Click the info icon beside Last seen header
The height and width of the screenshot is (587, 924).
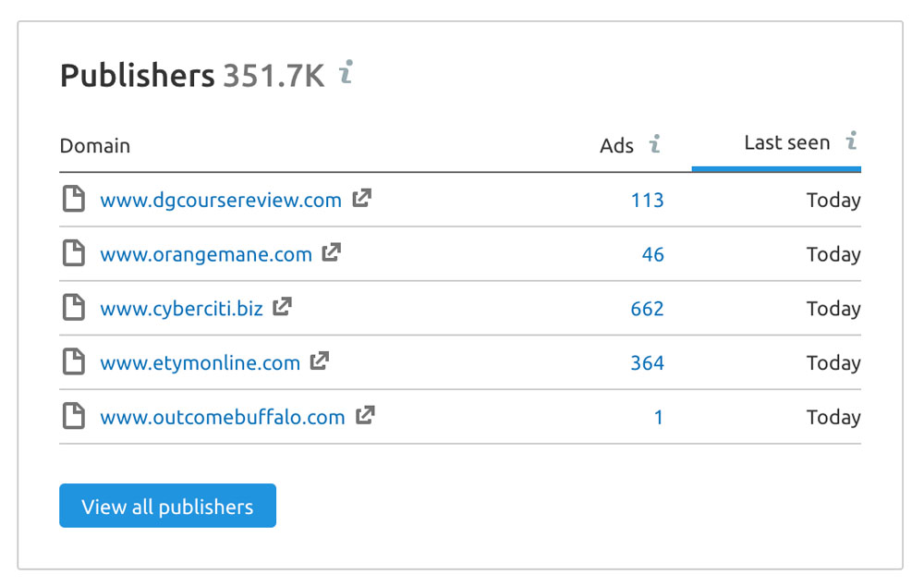[852, 141]
